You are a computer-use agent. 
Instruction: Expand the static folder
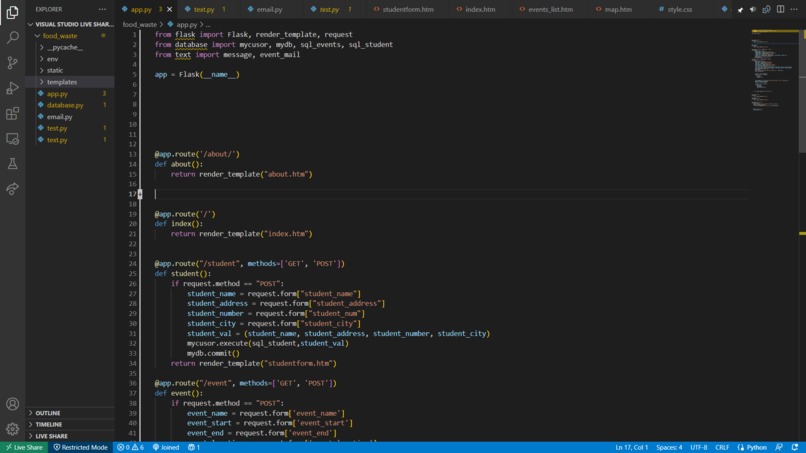point(55,70)
